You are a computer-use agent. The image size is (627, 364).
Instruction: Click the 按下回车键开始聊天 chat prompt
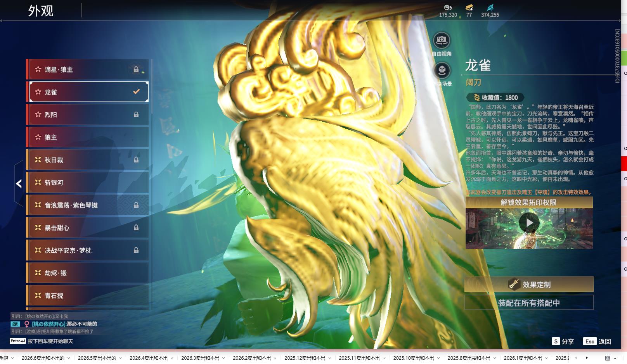click(50, 341)
